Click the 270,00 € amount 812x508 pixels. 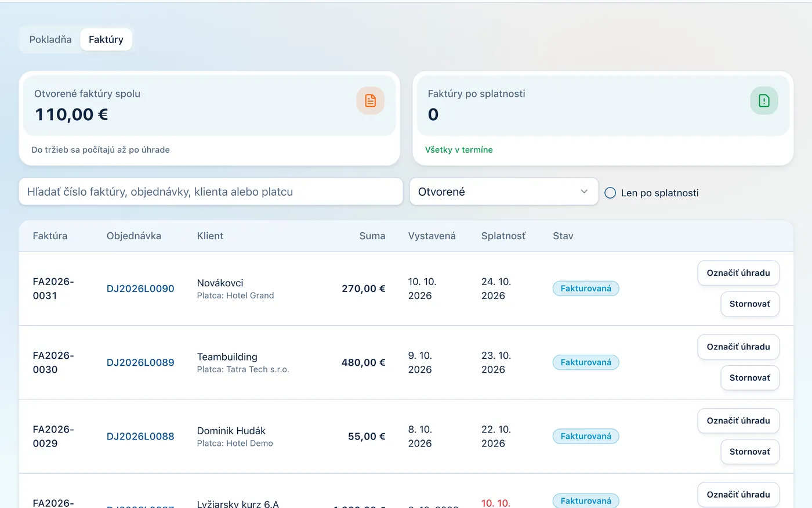[x=364, y=289]
